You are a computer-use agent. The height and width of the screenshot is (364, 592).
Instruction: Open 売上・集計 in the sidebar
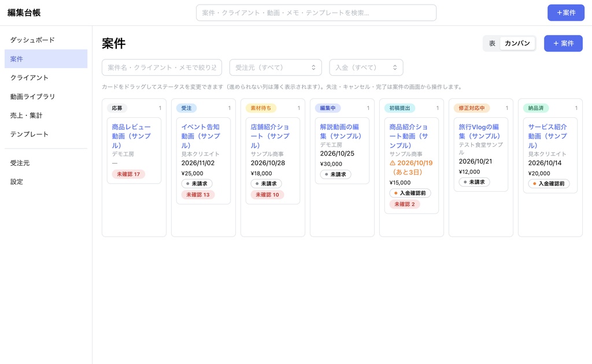pos(46,116)
